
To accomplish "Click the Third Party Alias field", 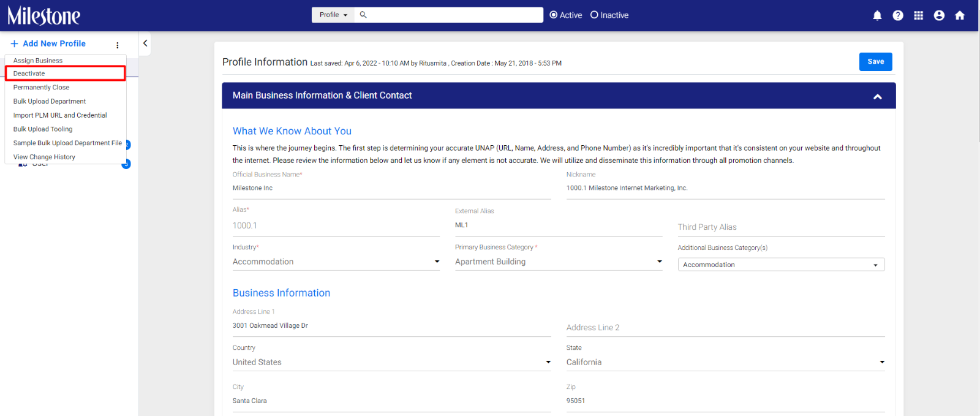I will pyautogui.click(x=781, y=227).
